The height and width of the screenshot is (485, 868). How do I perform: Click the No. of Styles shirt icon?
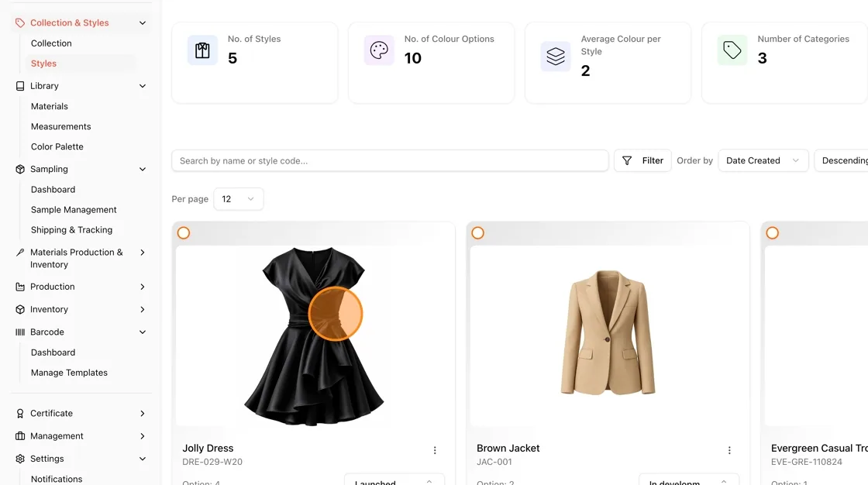[202, 50]
